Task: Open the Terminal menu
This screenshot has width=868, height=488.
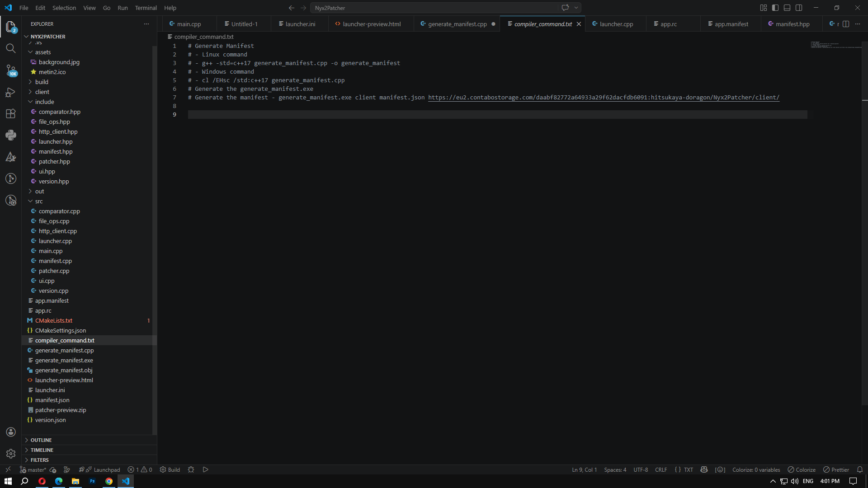Action: coord(146,8)
